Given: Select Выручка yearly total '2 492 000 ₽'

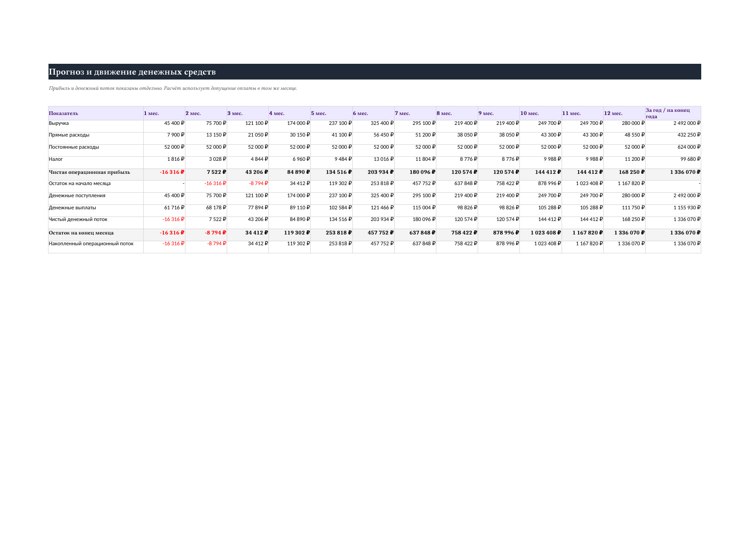Looking at the screenshot, I should tap(687, 123).
